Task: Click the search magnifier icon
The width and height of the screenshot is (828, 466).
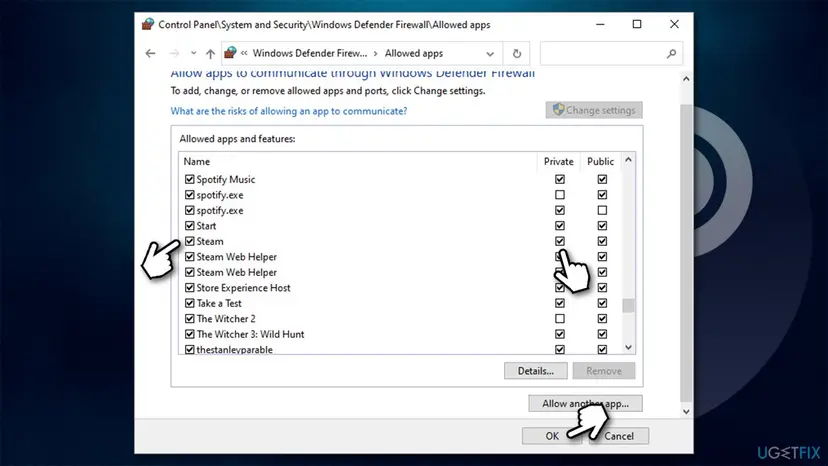Action: pyautogui.click(x=671, y=53)
